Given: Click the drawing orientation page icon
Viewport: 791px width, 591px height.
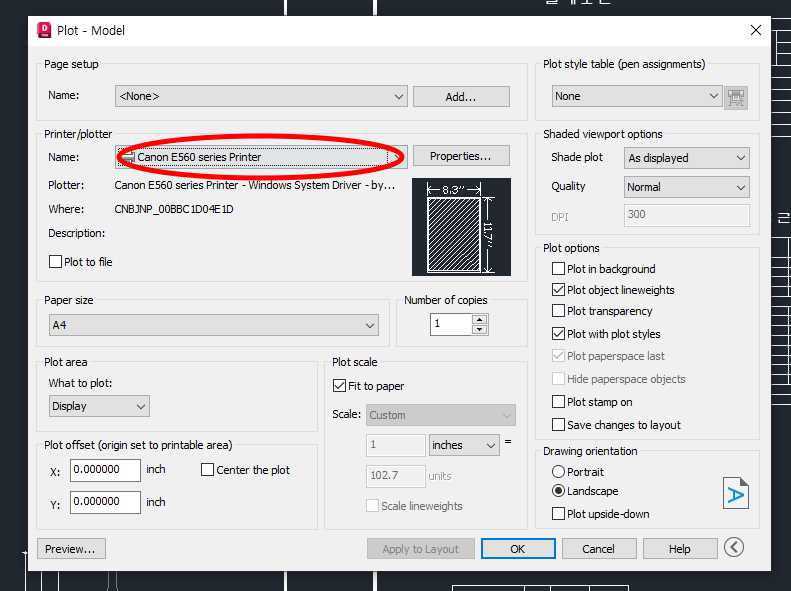Looking at the screenshot, I should pos(736,493).
